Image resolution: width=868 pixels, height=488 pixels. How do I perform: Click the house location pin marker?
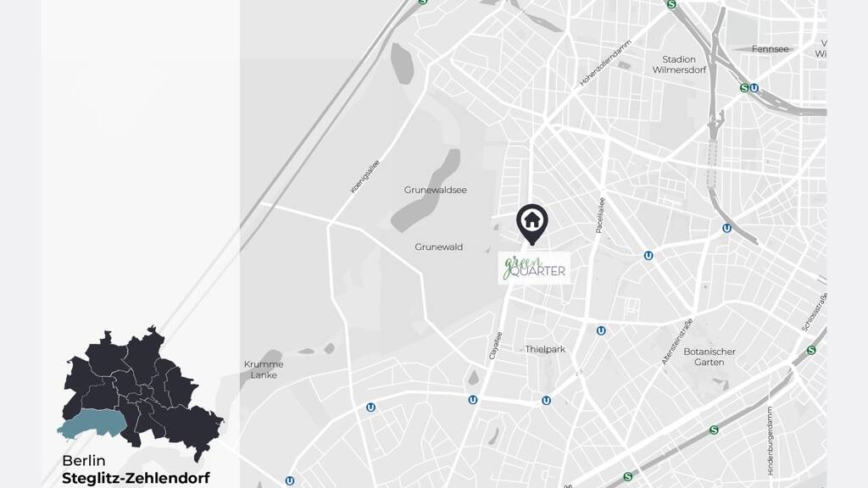point(532,224)
